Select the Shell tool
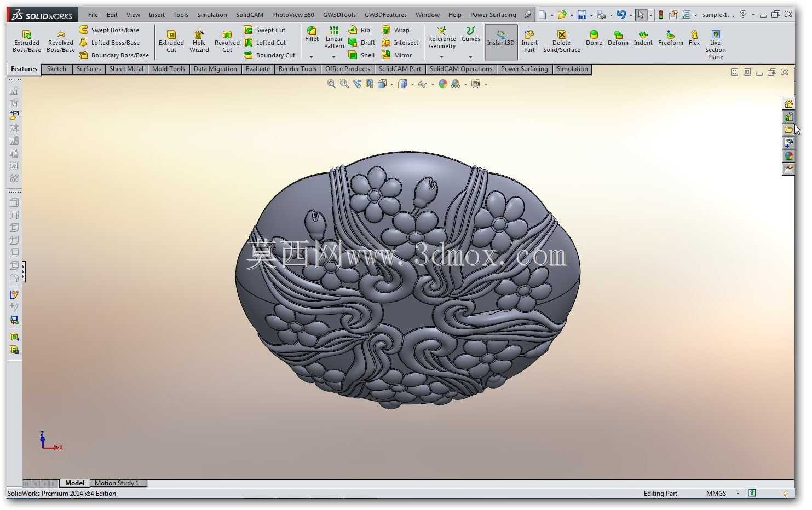The image size is (812, 510). pos(361,55)
